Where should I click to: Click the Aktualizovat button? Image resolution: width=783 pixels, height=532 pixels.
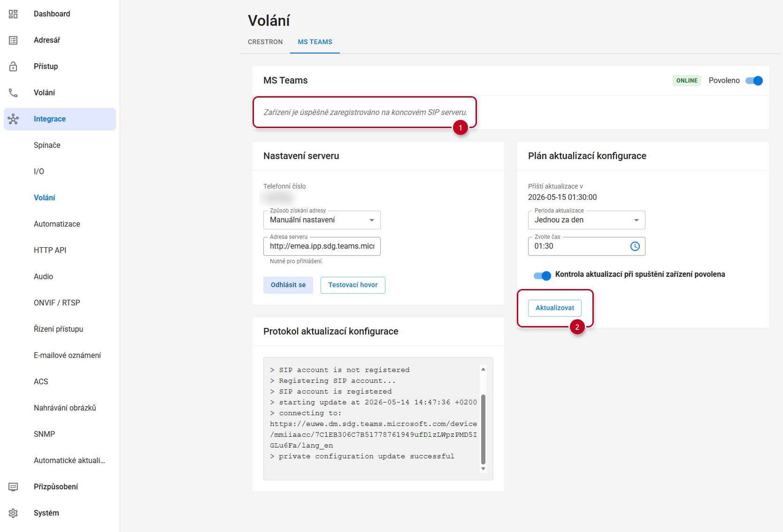tap(555, 308)
